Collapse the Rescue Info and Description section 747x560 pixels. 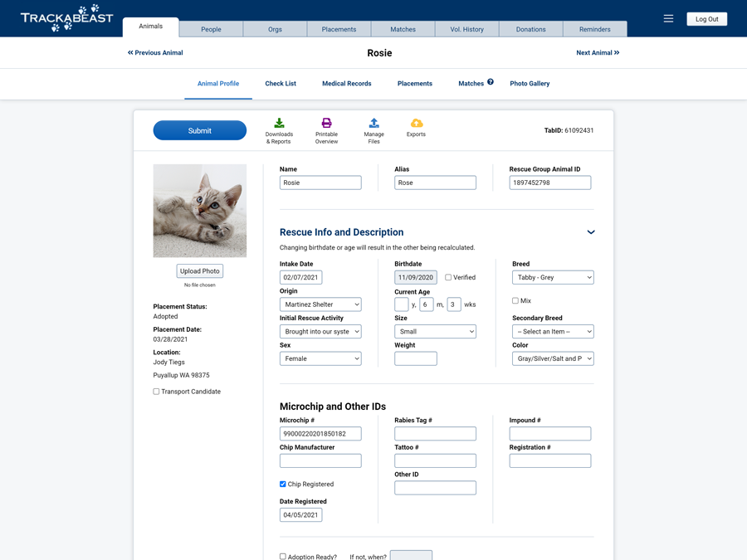coord(591,232)
